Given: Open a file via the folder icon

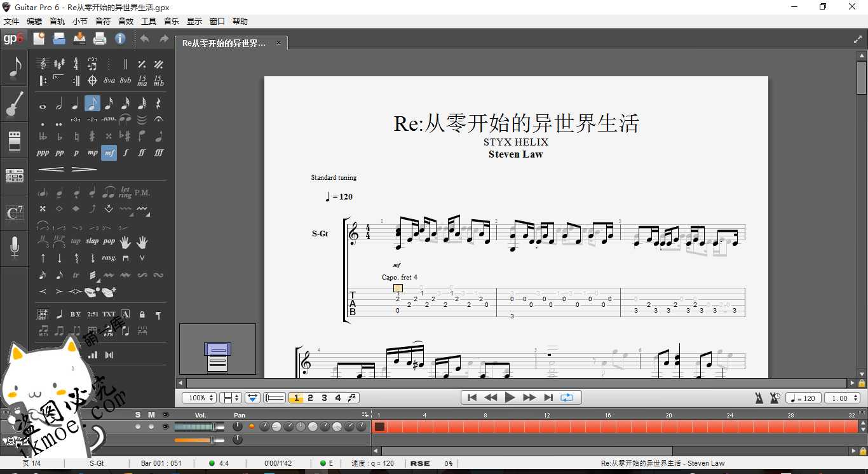Looking at the screenshot, I should 59,39.
